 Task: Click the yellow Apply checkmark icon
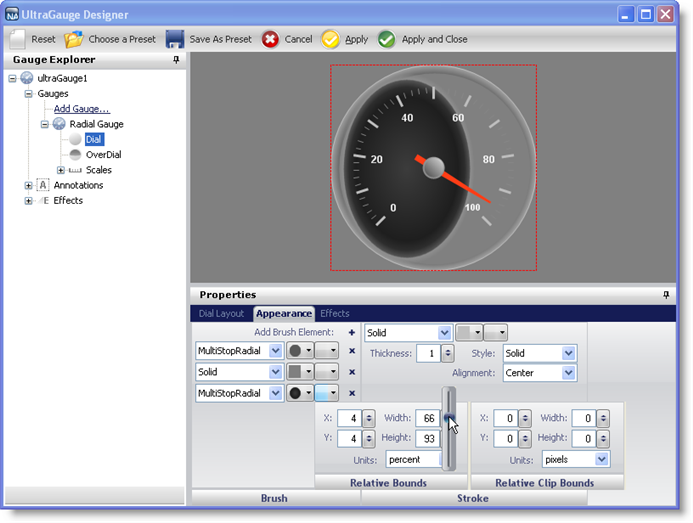(x=330, y=39)
